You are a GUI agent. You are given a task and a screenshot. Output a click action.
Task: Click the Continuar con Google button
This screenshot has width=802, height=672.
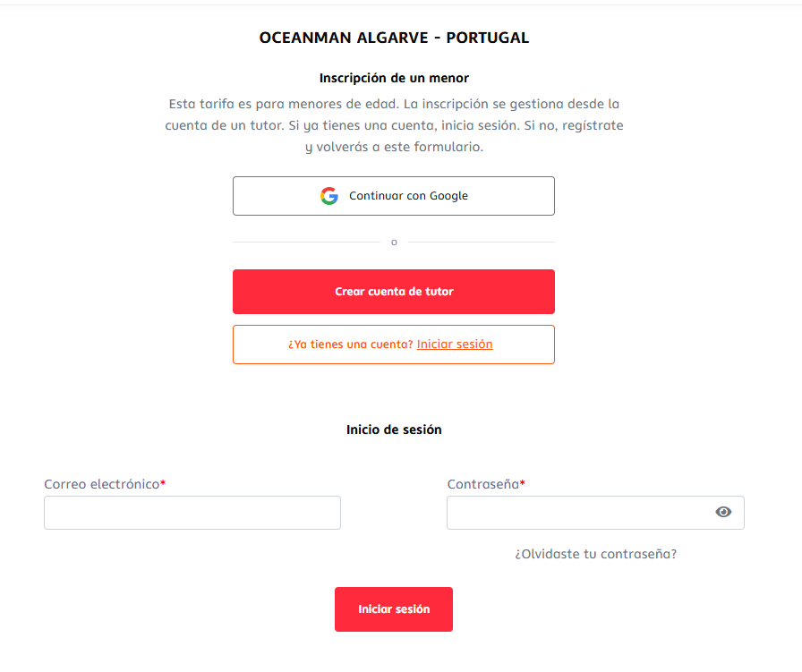394,196
